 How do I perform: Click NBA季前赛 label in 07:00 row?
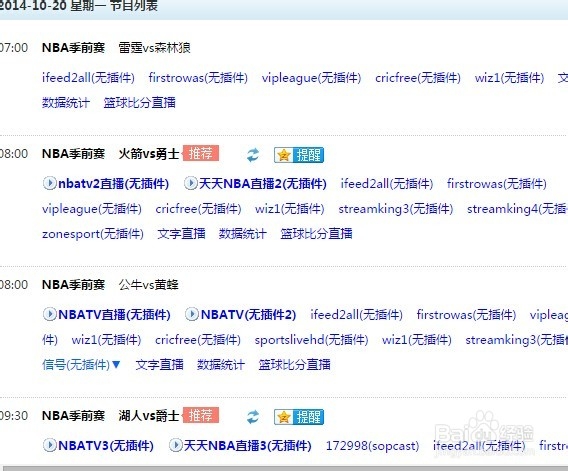click(74, 47)
